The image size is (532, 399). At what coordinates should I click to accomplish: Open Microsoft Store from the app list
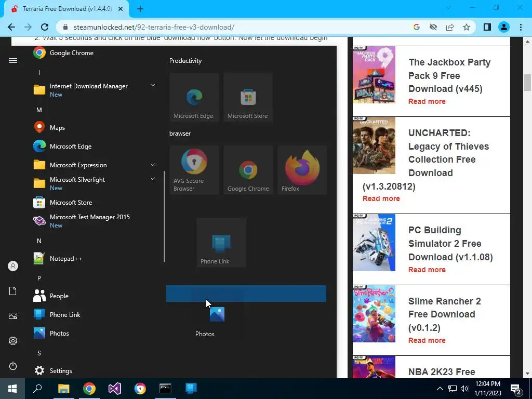[63, 203]
